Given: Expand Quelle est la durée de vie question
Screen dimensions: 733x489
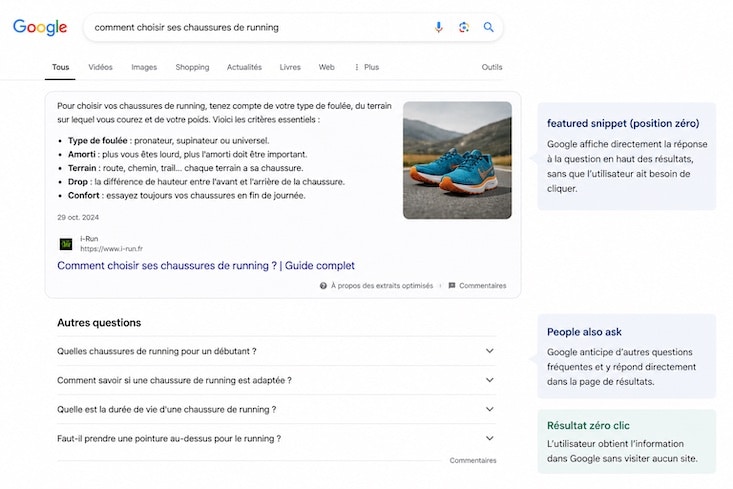Looking at the screenshot, I should 276,409.
